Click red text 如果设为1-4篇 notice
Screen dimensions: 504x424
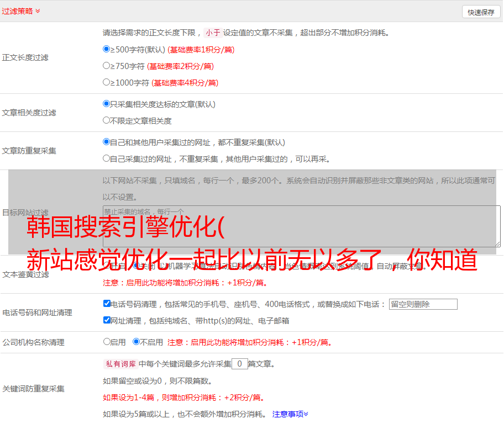(183, 397)
